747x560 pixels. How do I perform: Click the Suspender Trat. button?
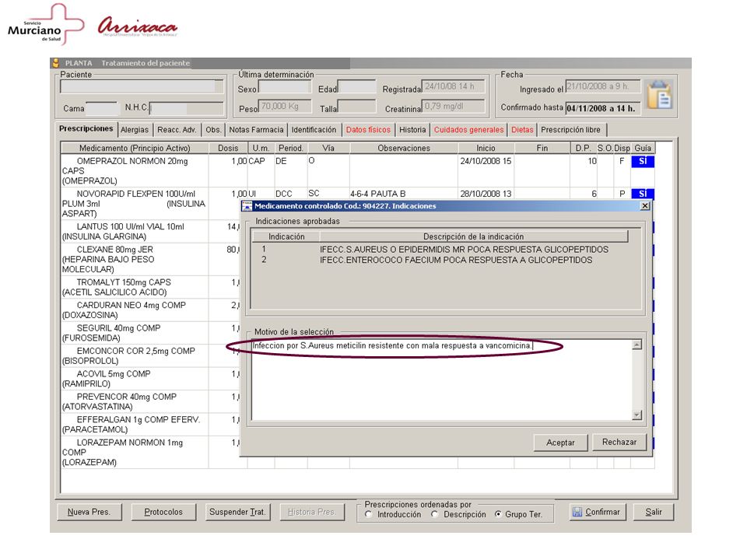(x=237, y=512)
